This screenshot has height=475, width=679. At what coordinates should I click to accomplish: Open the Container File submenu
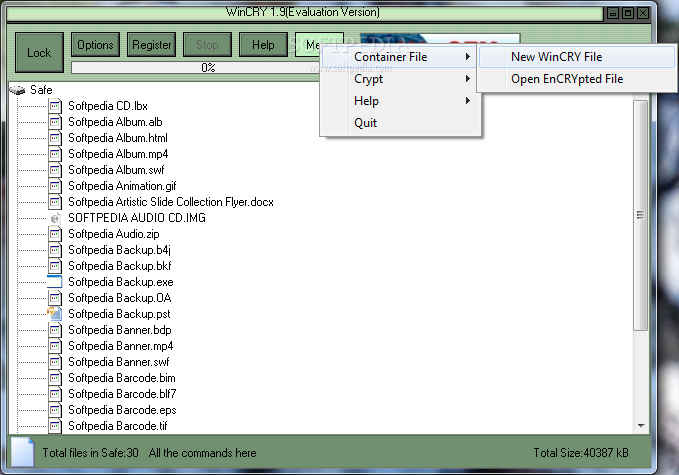401,57
